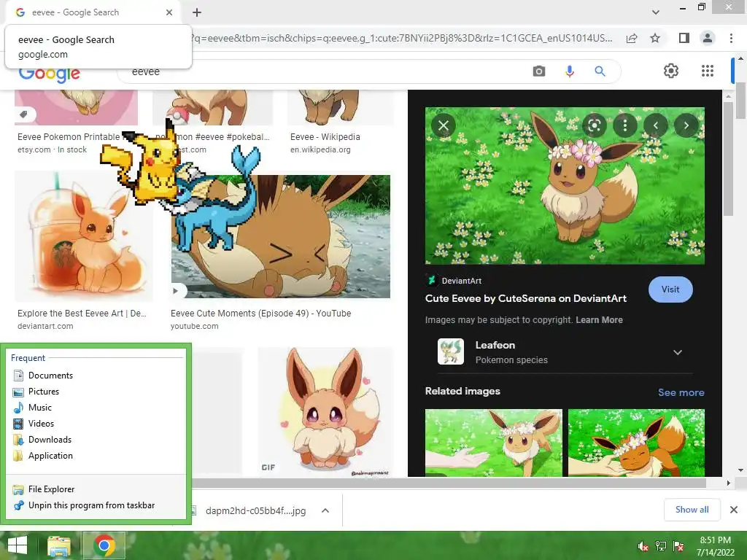Go to next image in preview

pos(686,125)
